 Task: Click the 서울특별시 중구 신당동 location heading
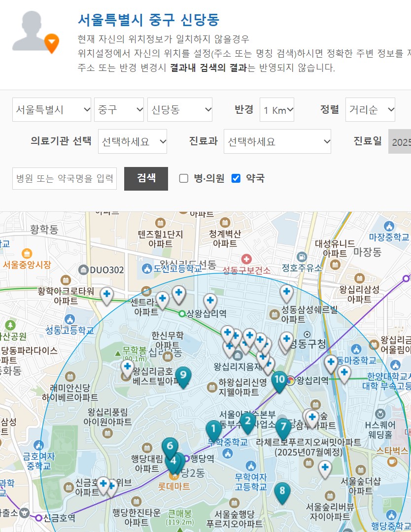[x=149, y=20]
